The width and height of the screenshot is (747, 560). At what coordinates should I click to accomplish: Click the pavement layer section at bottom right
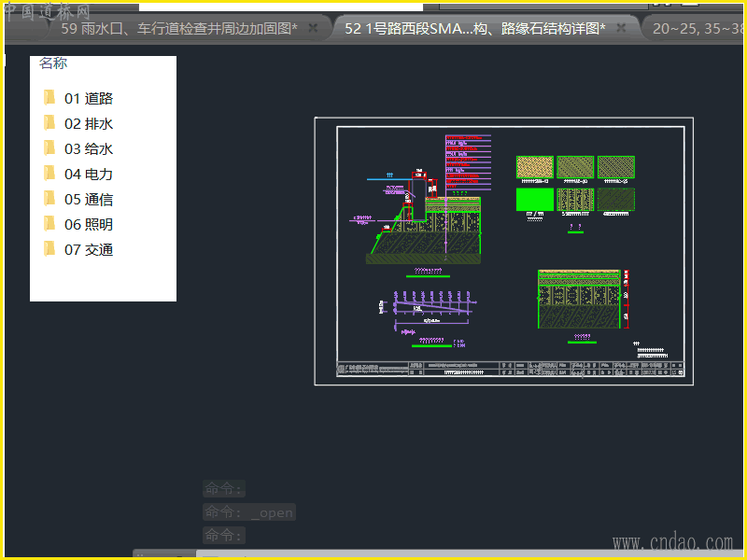pos(580,299)
